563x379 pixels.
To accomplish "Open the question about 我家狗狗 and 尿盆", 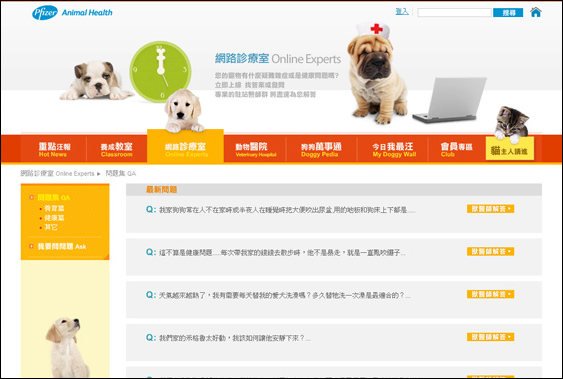I will click(x=287, y=210).
